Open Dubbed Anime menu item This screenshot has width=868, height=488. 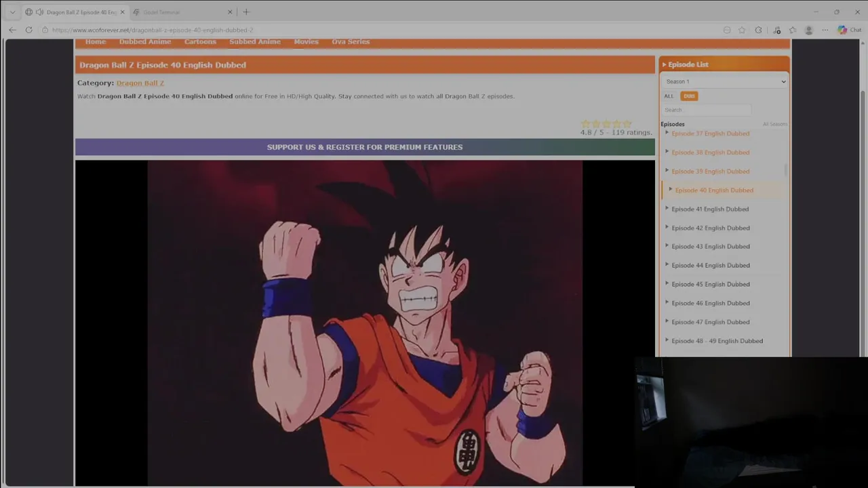(145, 41)
